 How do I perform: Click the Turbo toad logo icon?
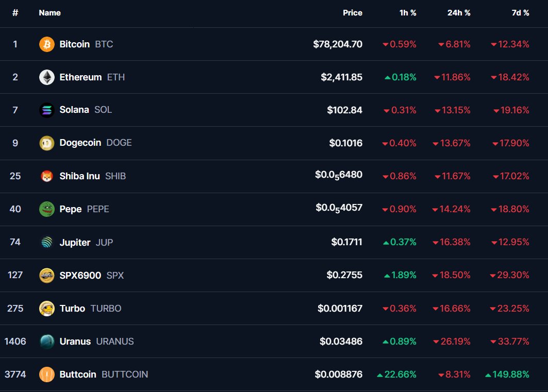[47, 309]
